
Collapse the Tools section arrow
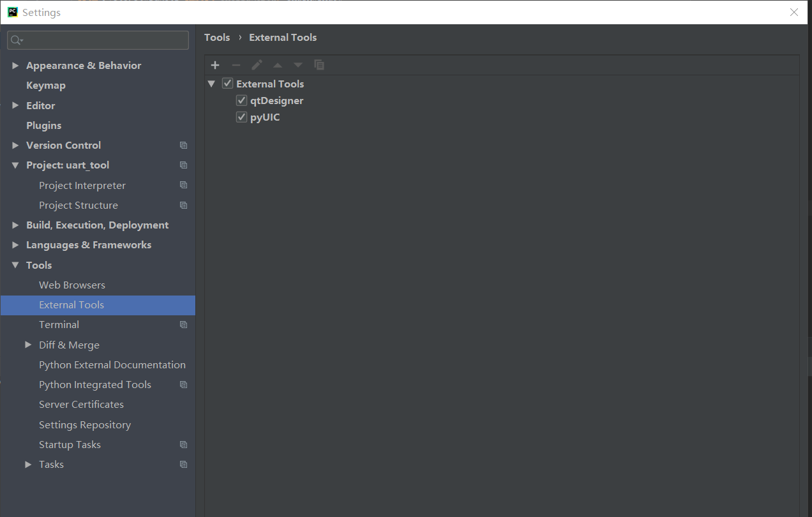[15, 265]
